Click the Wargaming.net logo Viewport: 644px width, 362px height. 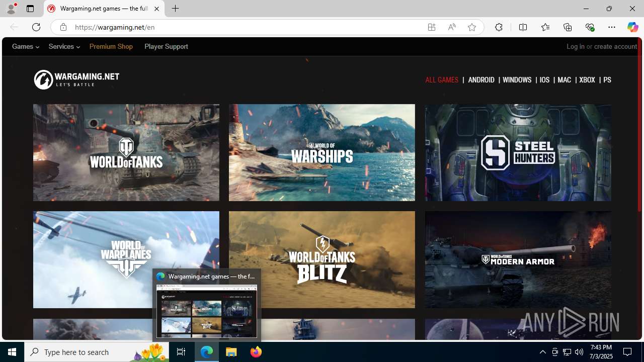(76, 79)
